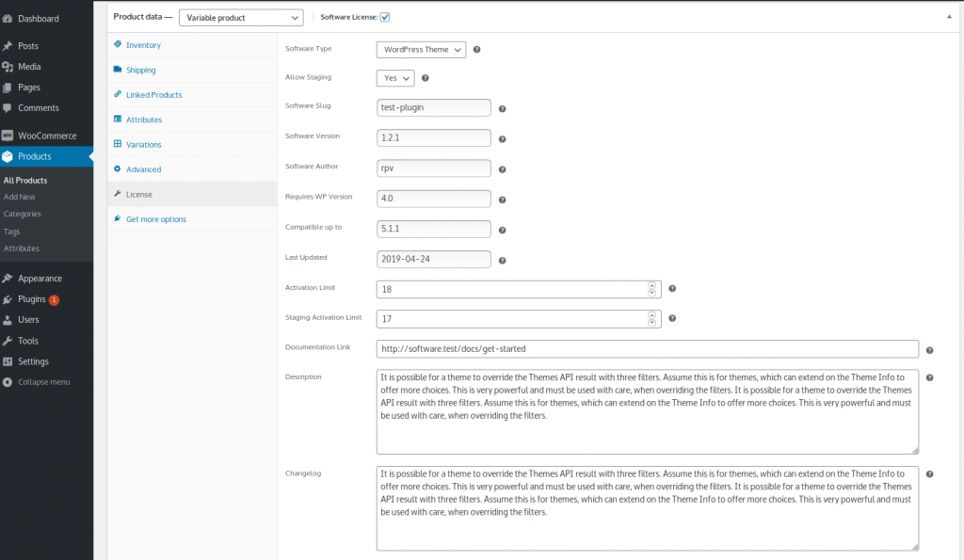Click inside the Changelog textarea
This screenshot has width=964, height=560.
[648, 508]
